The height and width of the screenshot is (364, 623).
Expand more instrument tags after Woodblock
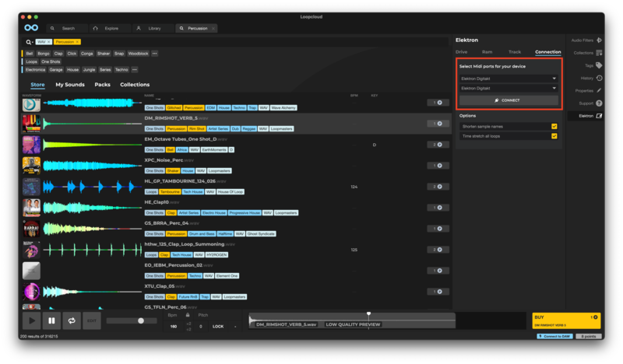(x=155, y=54)
